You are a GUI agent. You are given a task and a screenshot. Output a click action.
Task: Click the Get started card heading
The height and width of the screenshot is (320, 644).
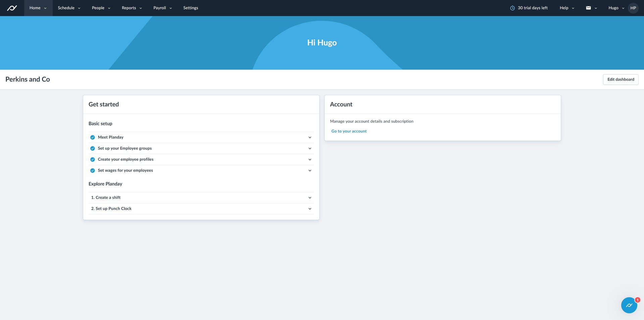[x=104, y=105]
